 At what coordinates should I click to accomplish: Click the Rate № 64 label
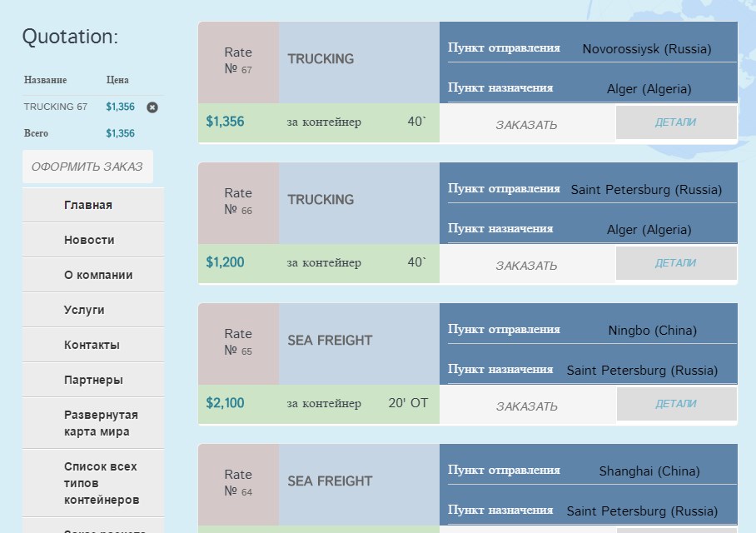coord(238,483)
